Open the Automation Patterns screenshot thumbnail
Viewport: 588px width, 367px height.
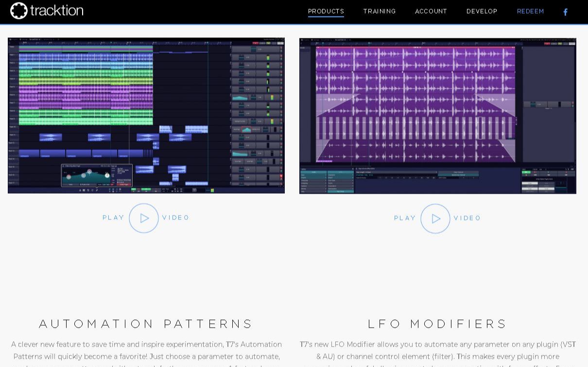[146, 116]
